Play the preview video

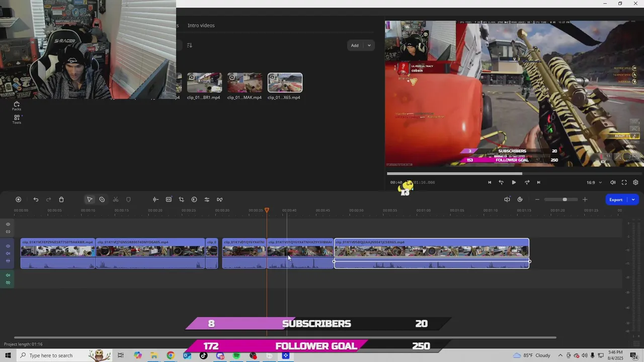pos(514,183)
